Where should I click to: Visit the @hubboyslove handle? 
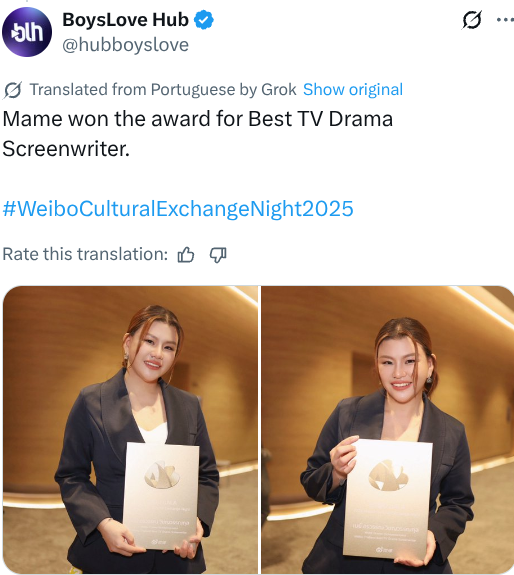coord(125,45)
